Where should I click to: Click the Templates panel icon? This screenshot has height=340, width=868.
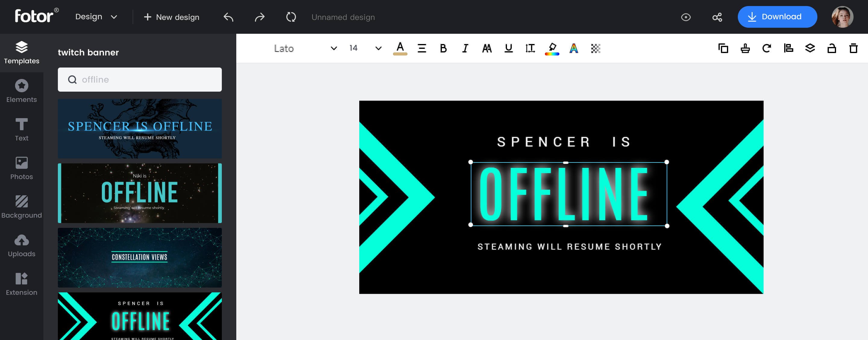[x=22, y=52]
